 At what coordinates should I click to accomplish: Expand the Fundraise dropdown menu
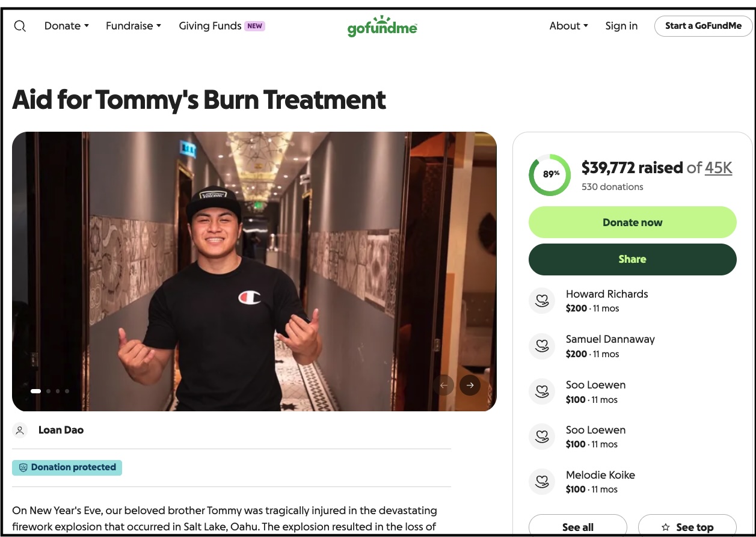(133, 26)
